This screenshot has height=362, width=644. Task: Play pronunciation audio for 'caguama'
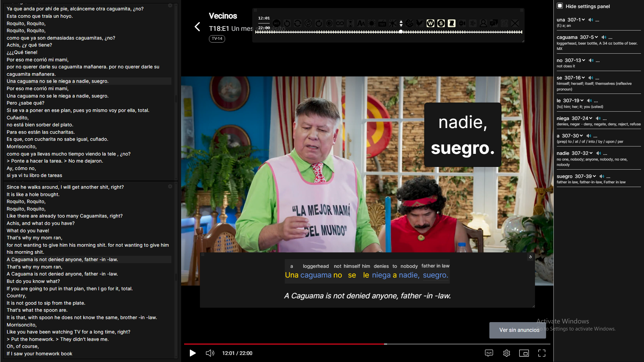click(604, 37)
